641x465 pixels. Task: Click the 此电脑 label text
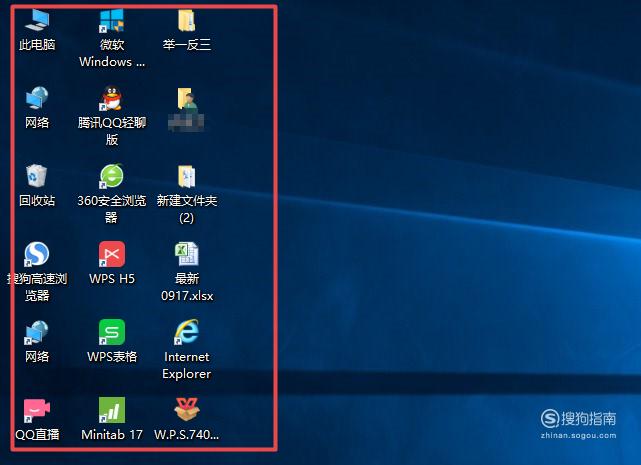coord(37,45)
